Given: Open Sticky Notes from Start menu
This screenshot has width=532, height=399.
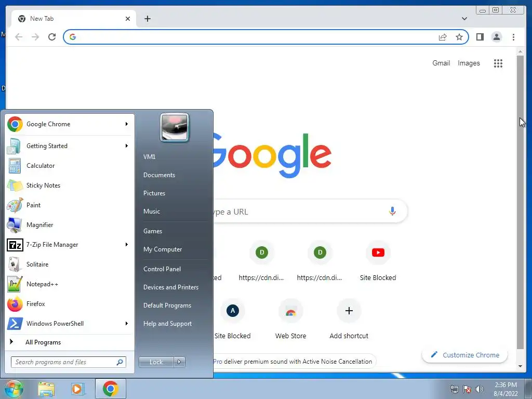Looking at the screenshot, I should point(69,185).
